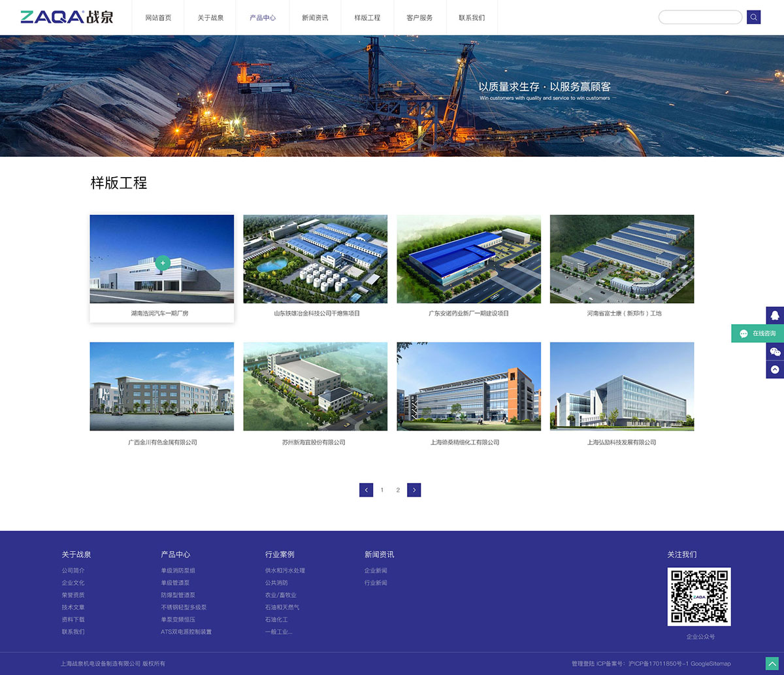Viewport: 784px width, 675px height.
Task: Click the search magnifier icon button
Action: click(x=753, y=18)
